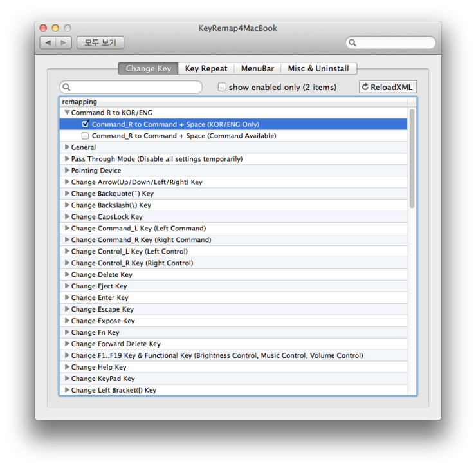The image size is (476, 468).
Task: Close the KeyRemap4MacBook window
Action: pyautogui.click(x=43, y=28)
